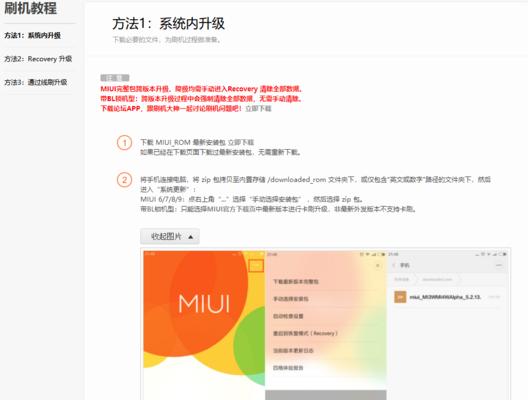
Task: Go to 方法3: 通过线刷升级 section
Action: coord(36,82)
